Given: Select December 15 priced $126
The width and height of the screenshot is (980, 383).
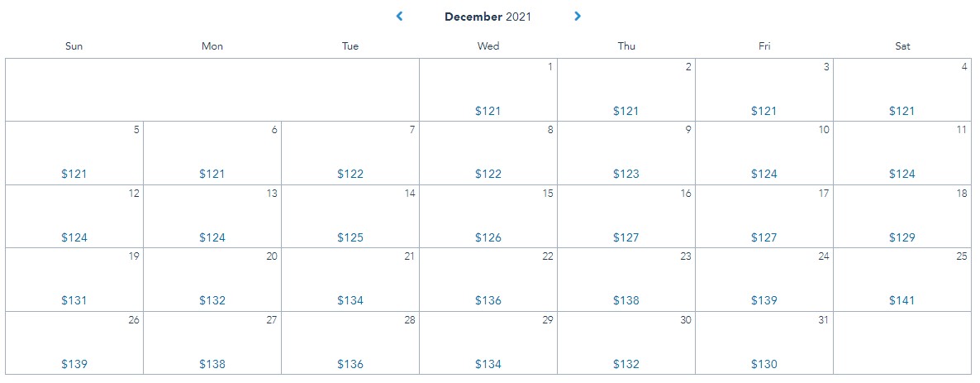Looking at the screenshot, I should (x=488, y=216).
